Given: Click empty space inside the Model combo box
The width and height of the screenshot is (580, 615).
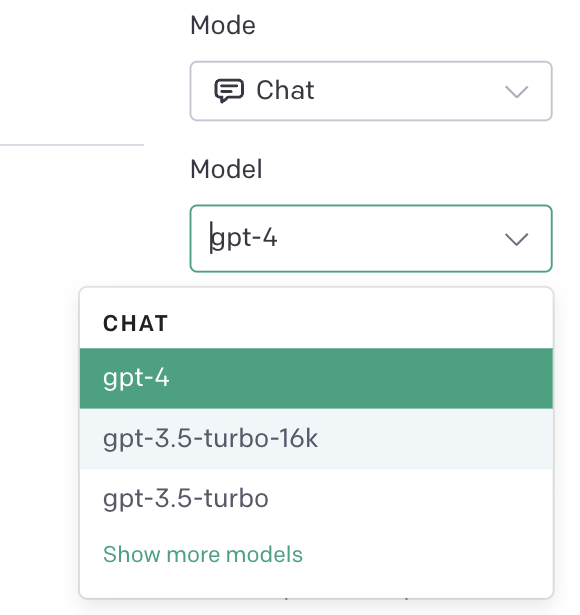Looking at the screenshot, I should click(x=390, y=238).
